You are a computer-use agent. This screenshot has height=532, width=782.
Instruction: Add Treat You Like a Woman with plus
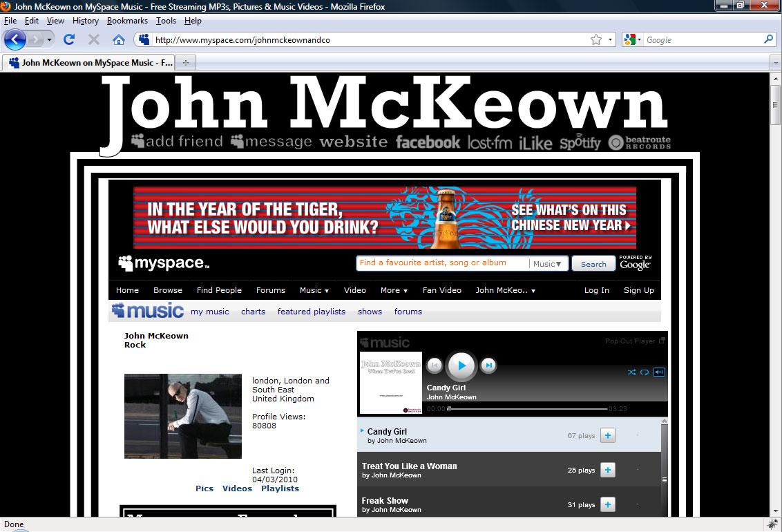607,470
